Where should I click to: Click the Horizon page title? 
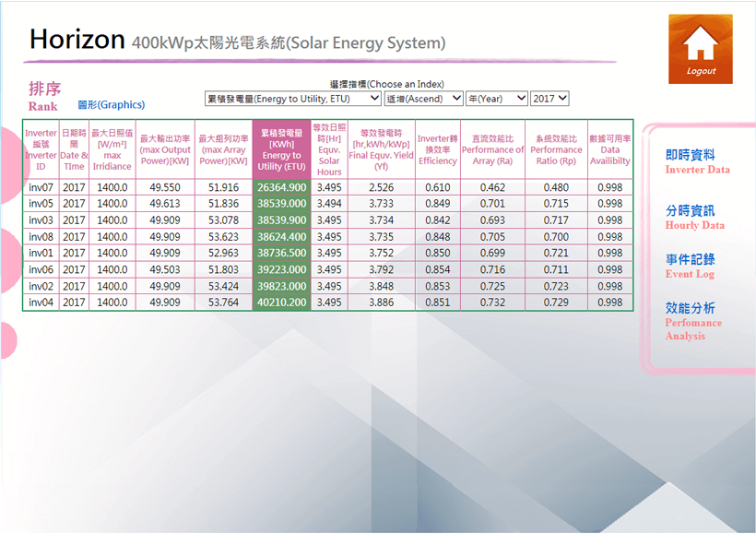point(77,40)
